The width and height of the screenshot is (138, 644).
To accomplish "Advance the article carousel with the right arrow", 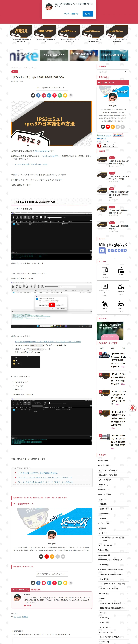I will (x=126, y=36).
